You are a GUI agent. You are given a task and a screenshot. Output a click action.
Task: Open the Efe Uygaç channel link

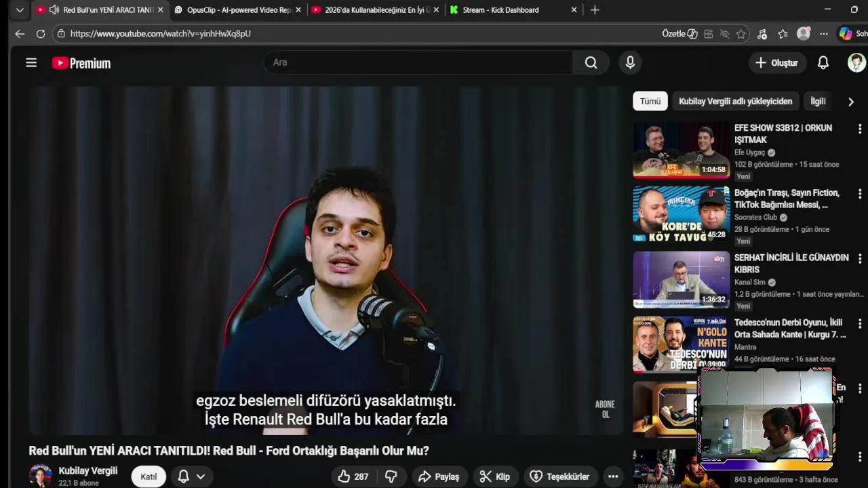[749, 152]
